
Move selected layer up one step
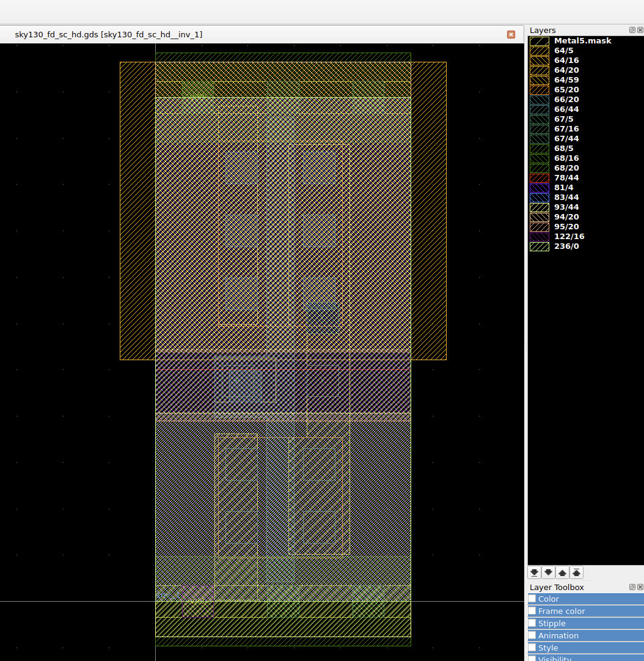click(x=562, y=573)
